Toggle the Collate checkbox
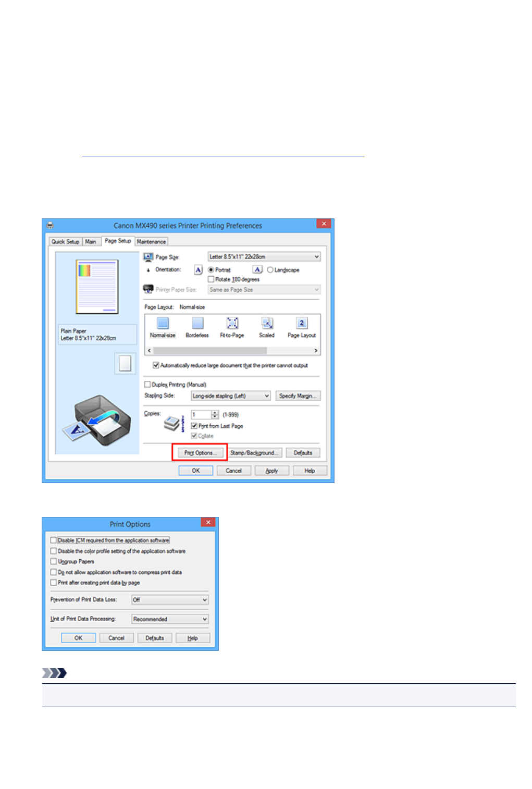This screenshot has height=789, width=532. click(x=194, y=436)
